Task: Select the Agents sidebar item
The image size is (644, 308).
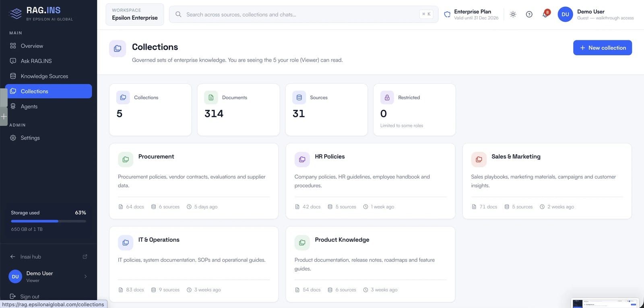Action: click(48, 106)
